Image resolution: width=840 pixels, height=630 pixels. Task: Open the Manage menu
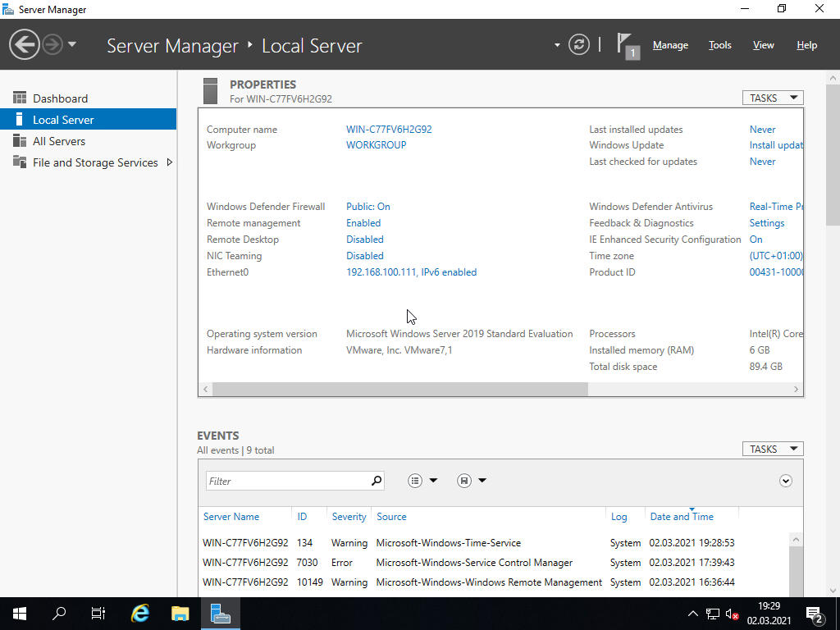[670, 45]
